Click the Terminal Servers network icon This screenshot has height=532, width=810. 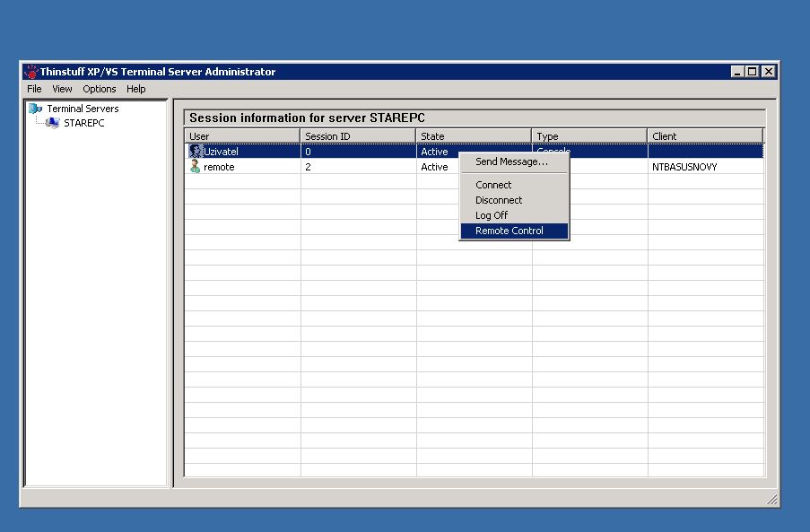35,109
